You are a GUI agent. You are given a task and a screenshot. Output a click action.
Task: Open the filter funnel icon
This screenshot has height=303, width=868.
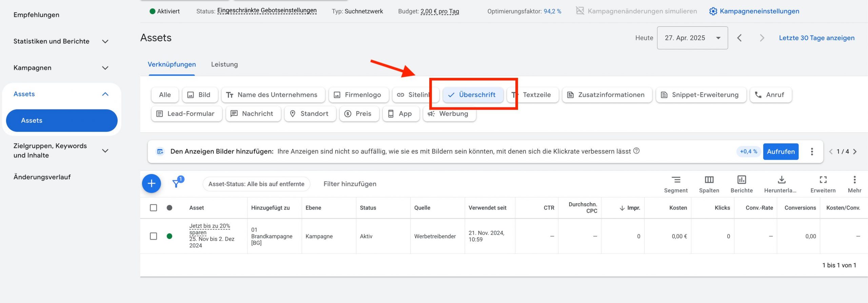click(176, 183)
